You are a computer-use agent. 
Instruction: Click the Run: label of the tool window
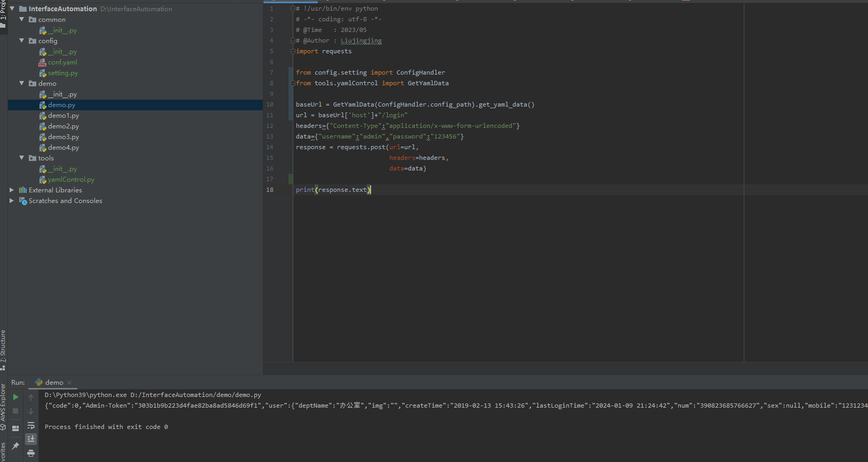(x=18, y=383)
